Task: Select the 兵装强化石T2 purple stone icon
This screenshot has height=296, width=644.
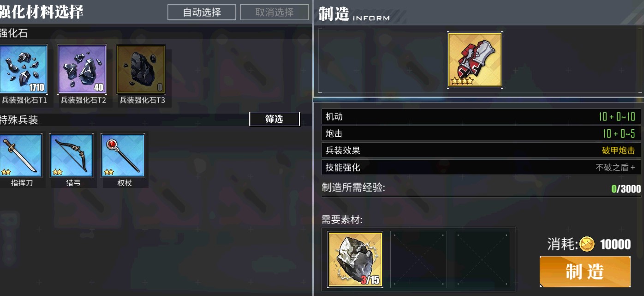Action: tap(82, 69)
